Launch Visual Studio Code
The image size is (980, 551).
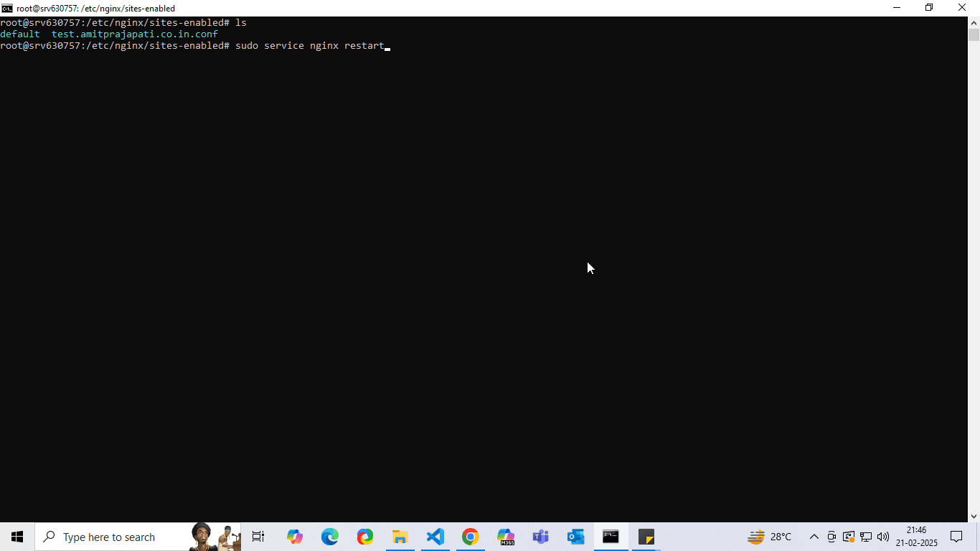pyautogui.click(x=435, y=537)
